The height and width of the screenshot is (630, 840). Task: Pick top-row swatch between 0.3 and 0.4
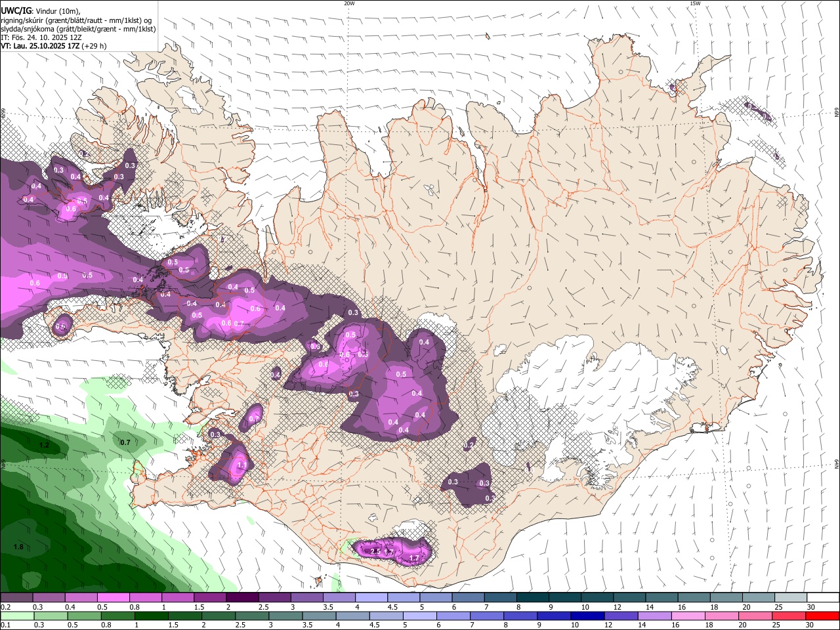pyautogui.click(x=49, y=597)
